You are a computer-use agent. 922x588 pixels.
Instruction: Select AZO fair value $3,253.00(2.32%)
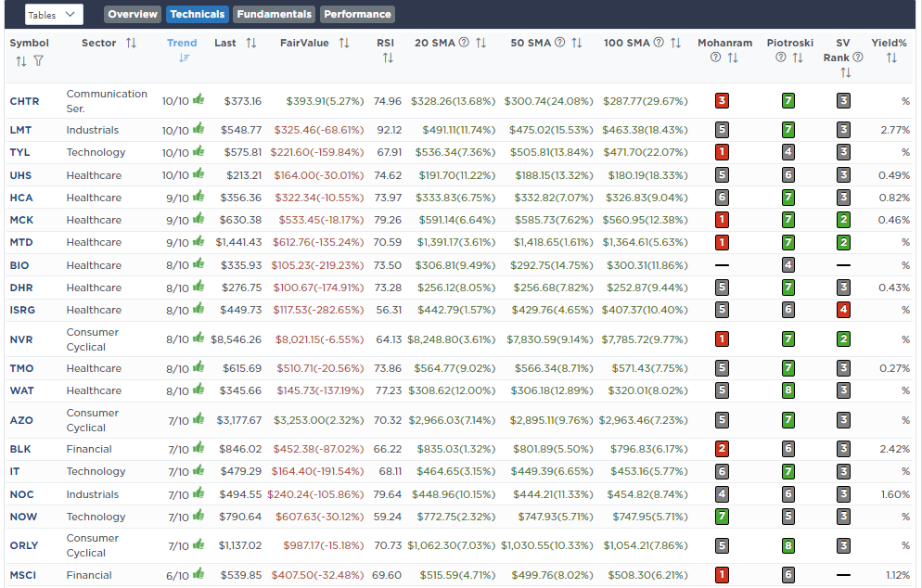pyautogui.click(x=319, y=420)
